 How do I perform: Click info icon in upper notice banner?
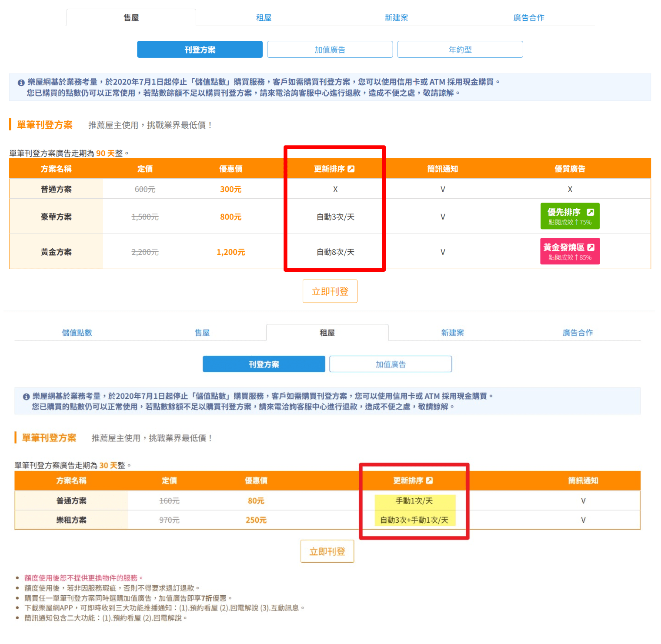coord(21,83)
